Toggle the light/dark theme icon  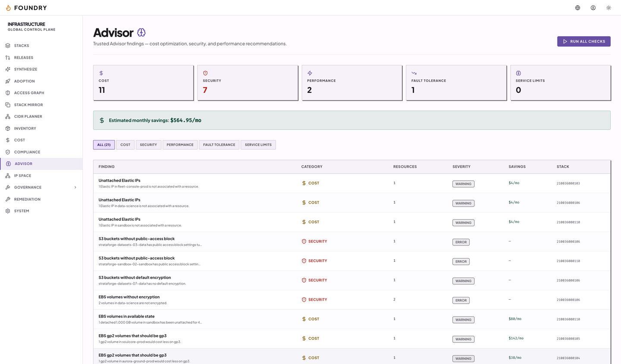coord(609,8)
